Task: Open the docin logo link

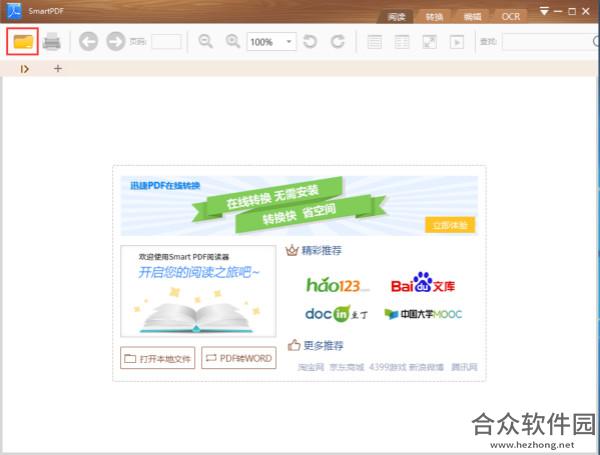Action: tap(336, 314)
